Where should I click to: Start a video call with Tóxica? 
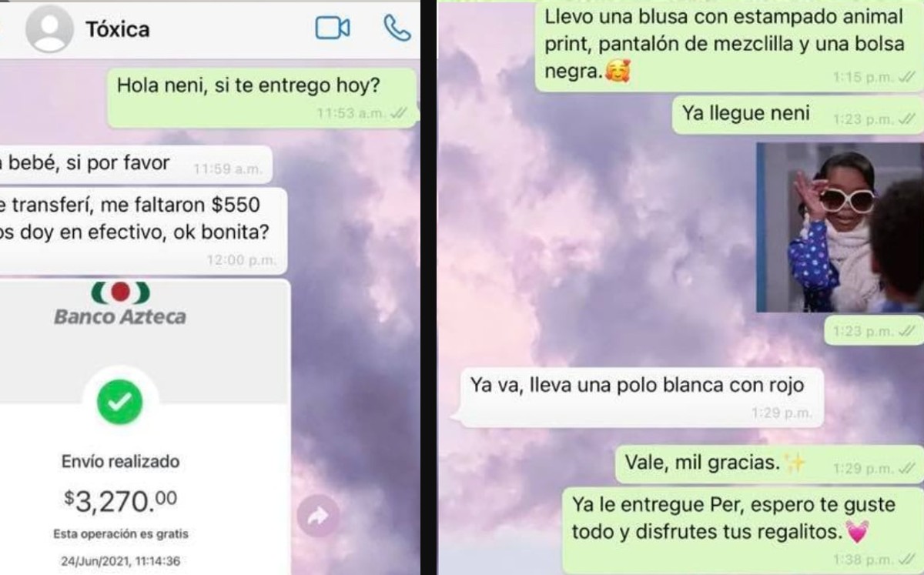click(333, 29)
